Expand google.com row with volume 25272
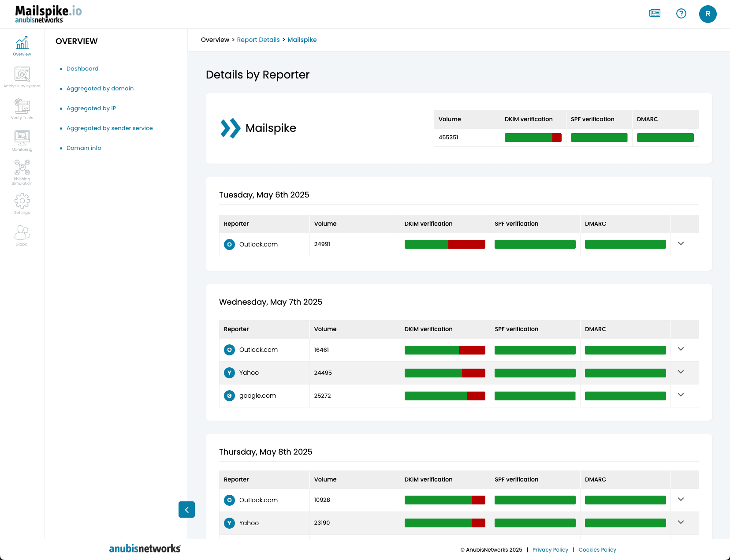Viewport: 730px width, 560px height. pyautogui.click(x=681, y=395)
